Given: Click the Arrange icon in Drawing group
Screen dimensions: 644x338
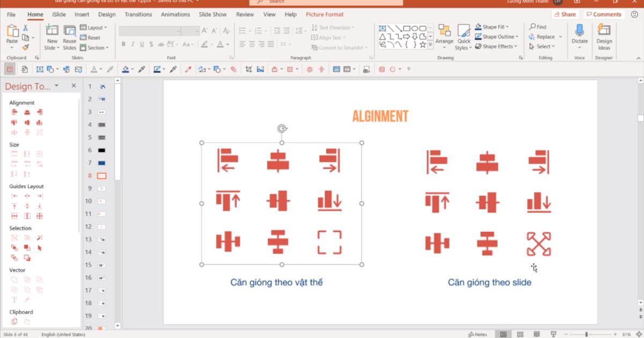Looking at the screenshot, I should point(444,31).
